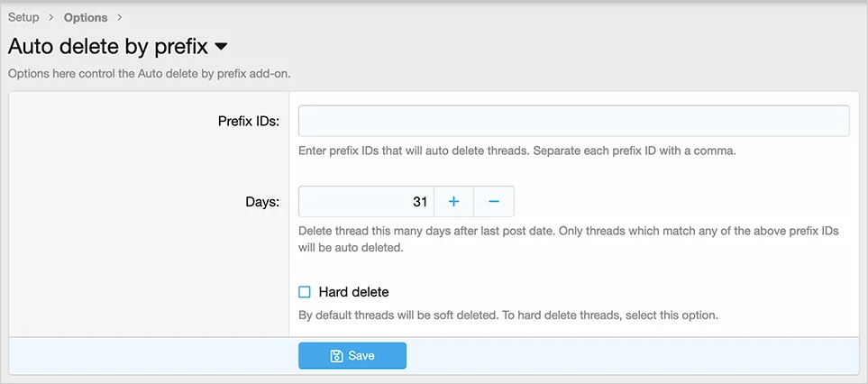
Task: Click the add-on description below the title
Action: [149, 74]
